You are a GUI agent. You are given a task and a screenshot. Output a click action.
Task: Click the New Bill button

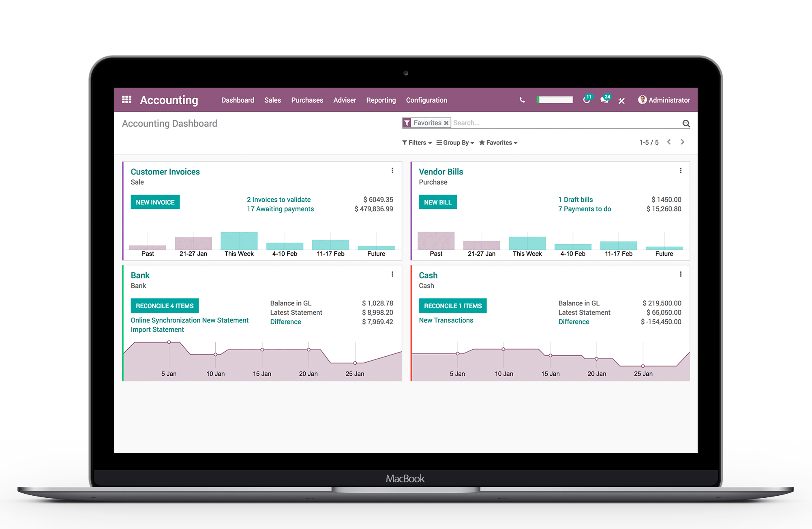click(x=439, y=202)
